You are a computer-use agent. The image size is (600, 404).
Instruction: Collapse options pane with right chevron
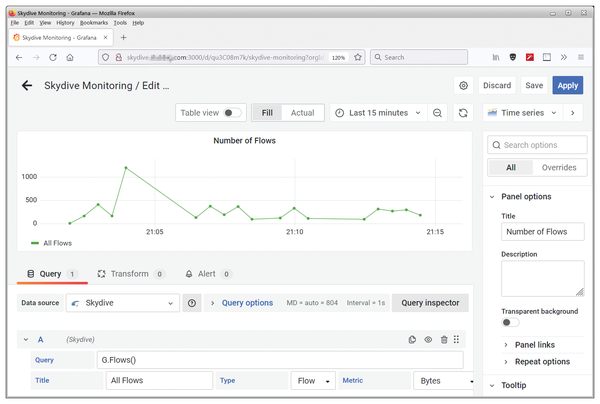click(572, 113)
